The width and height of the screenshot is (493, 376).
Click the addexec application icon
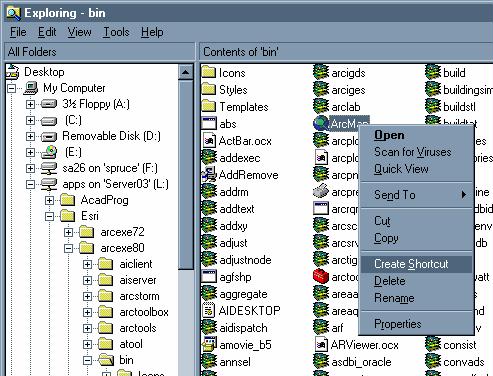pyautogui.click(x=209, y=157)
